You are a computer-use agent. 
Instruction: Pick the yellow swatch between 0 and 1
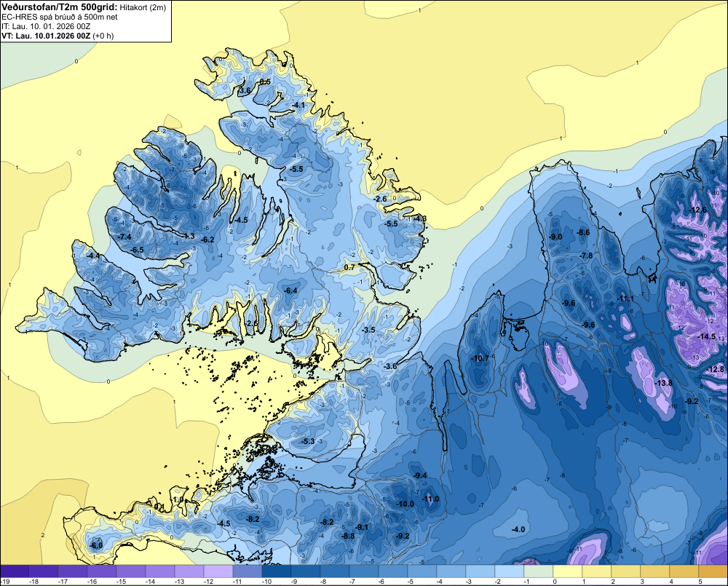[568, 571]
